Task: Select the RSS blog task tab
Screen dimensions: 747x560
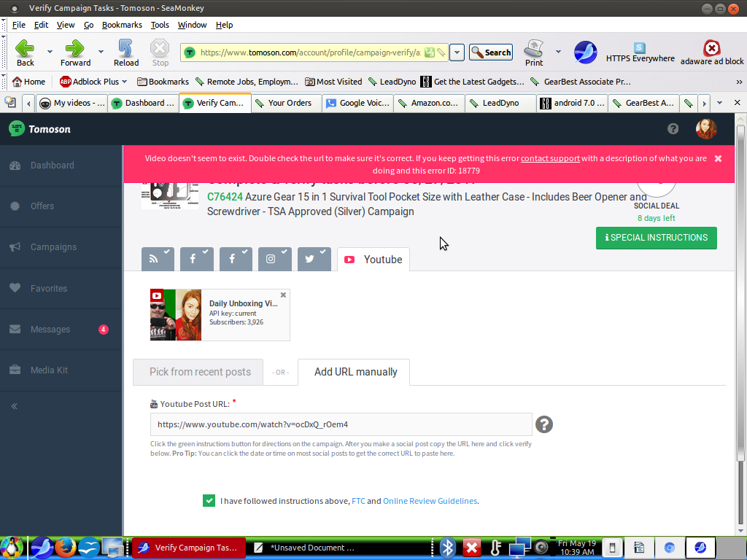Action: click(158, 259)
